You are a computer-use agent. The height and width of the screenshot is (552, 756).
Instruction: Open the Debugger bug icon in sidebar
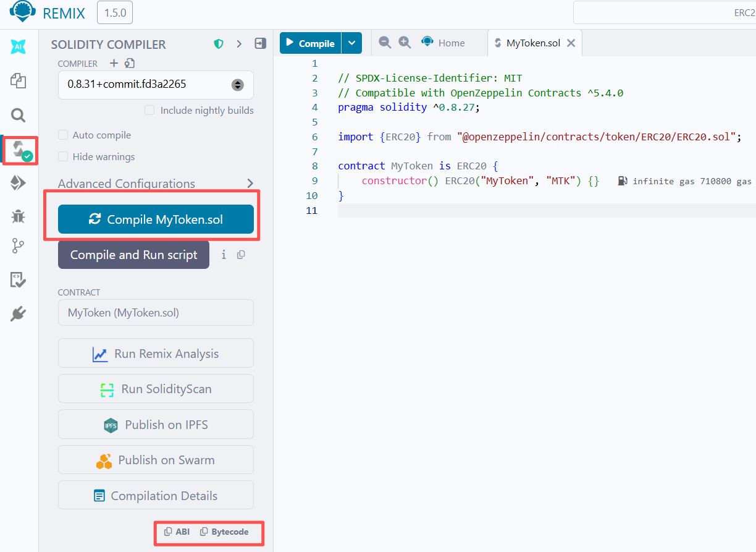(19, 216)
